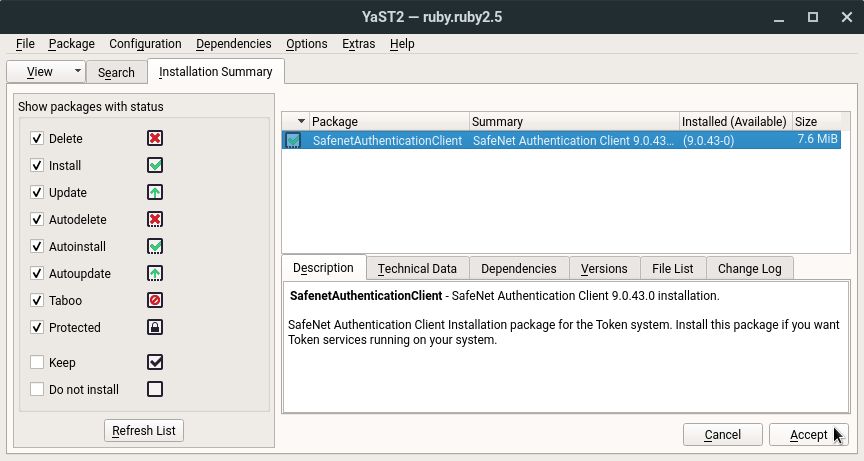Uncheck the Delete status checkbox
Image resolution: width=864 pixels, height=461 pixels.
pyautogui.click(x=37, y=138)
